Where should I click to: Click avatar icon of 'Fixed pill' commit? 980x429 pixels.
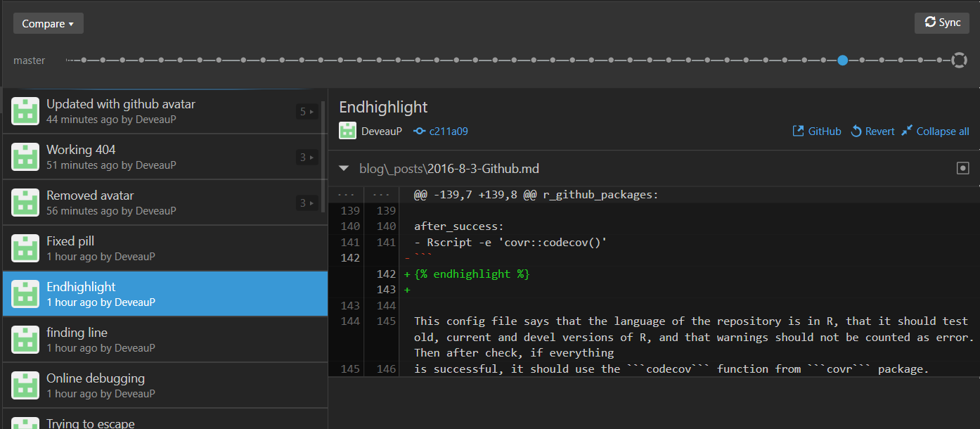click(x=25, y=248)
